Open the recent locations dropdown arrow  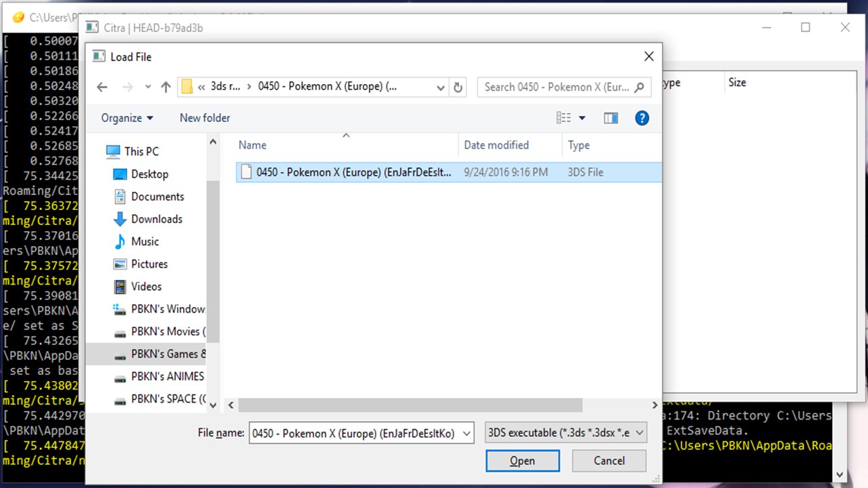click(148, 87)
